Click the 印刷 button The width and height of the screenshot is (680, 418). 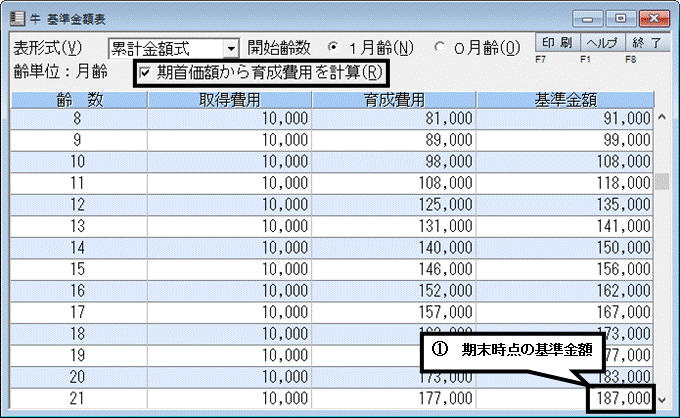557,42
